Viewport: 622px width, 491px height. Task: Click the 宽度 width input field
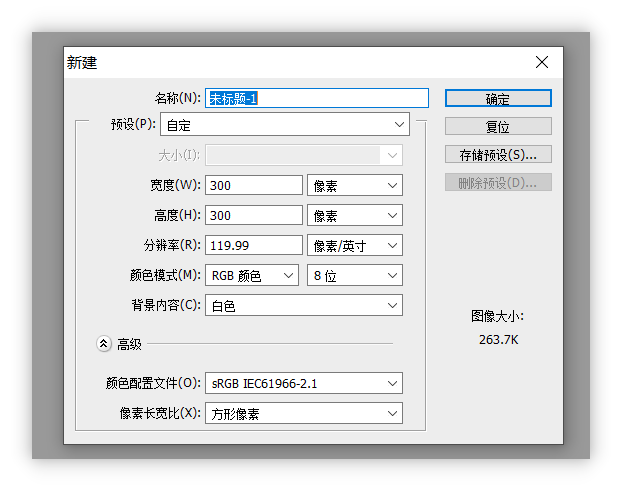pyautogui.click(x=254, y=185)
